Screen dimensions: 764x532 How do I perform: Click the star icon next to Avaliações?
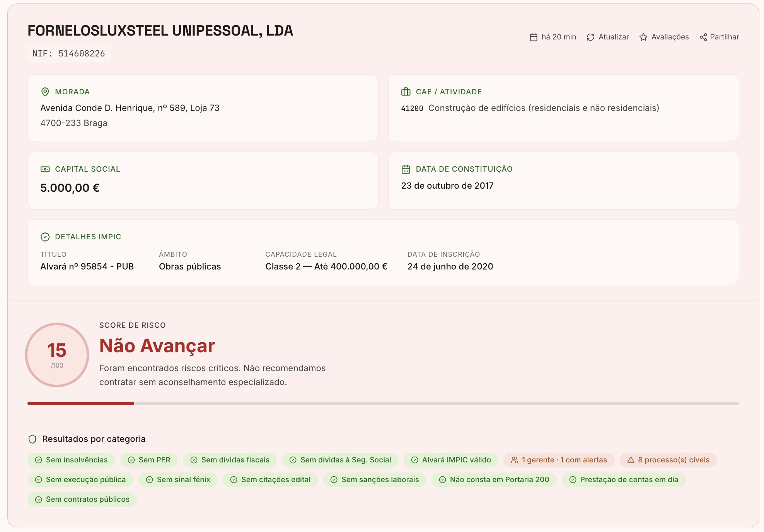[643, 37]
